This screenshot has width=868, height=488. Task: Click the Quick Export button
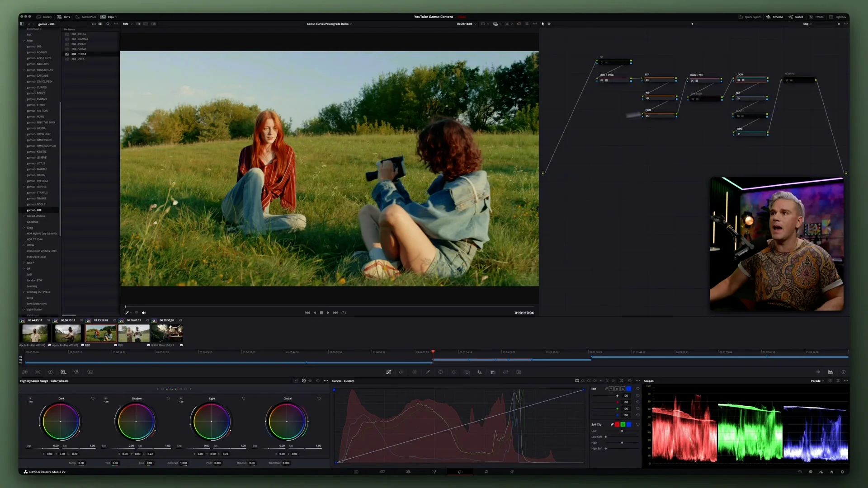750,17
